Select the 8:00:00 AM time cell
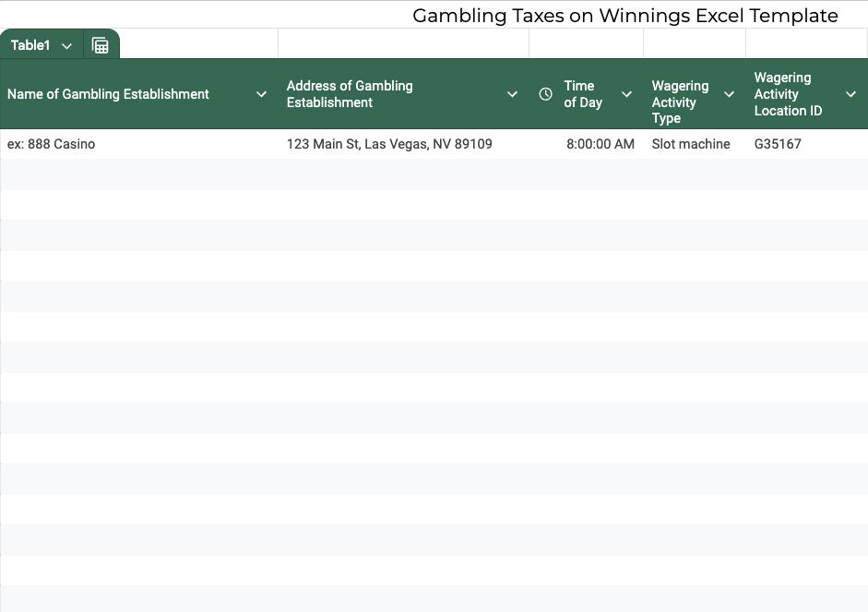The image size is (868, 612). [x=600, y=144]
